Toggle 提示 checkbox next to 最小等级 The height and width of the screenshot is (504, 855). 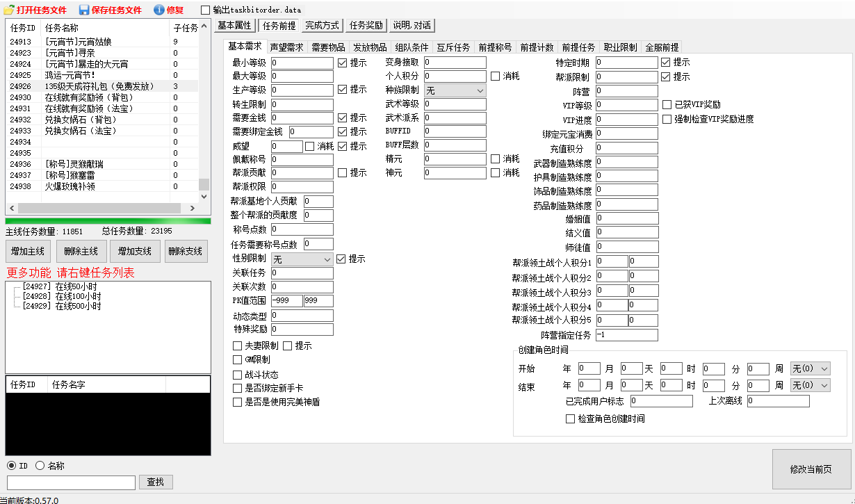point(342,63)
